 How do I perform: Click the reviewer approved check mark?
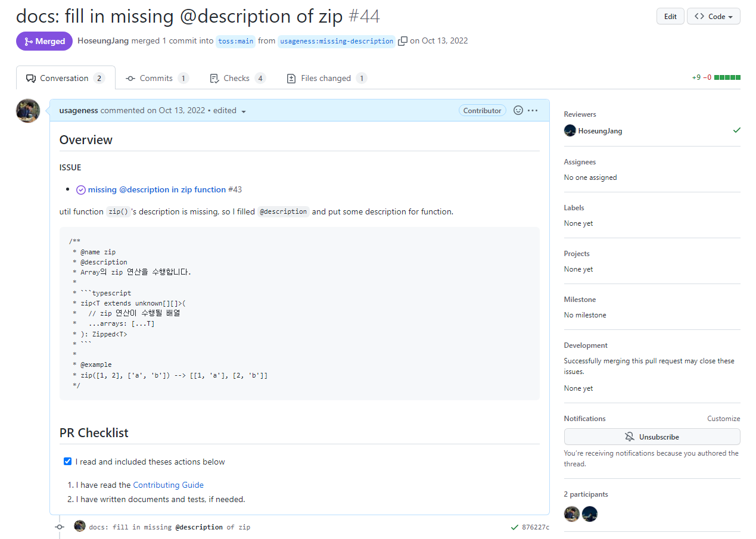coord(737,130)
